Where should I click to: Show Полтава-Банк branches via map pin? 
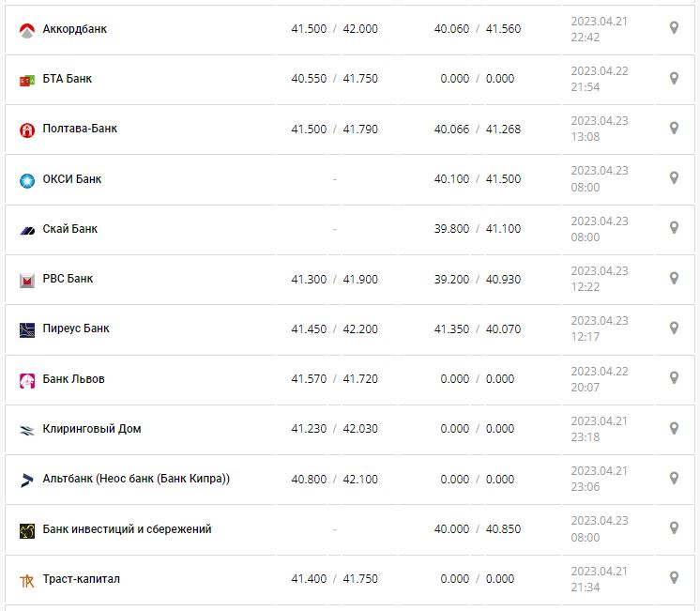tap(674, 129)
